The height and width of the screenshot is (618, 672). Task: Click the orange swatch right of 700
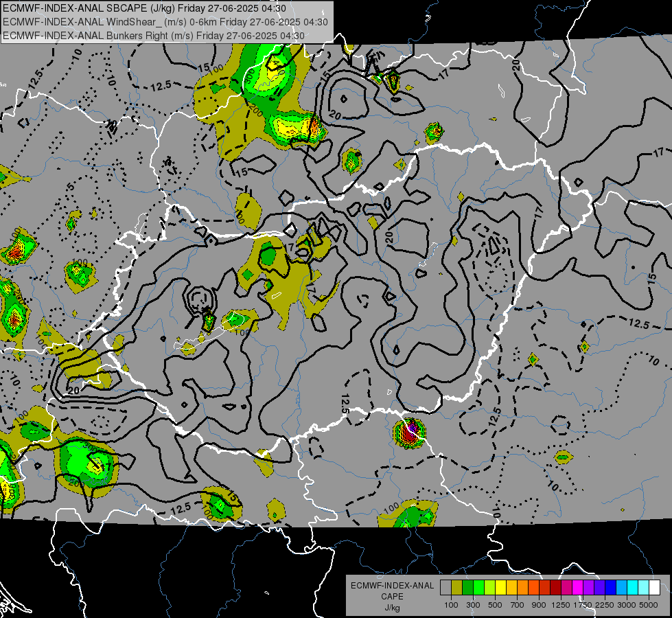point(522,588)
